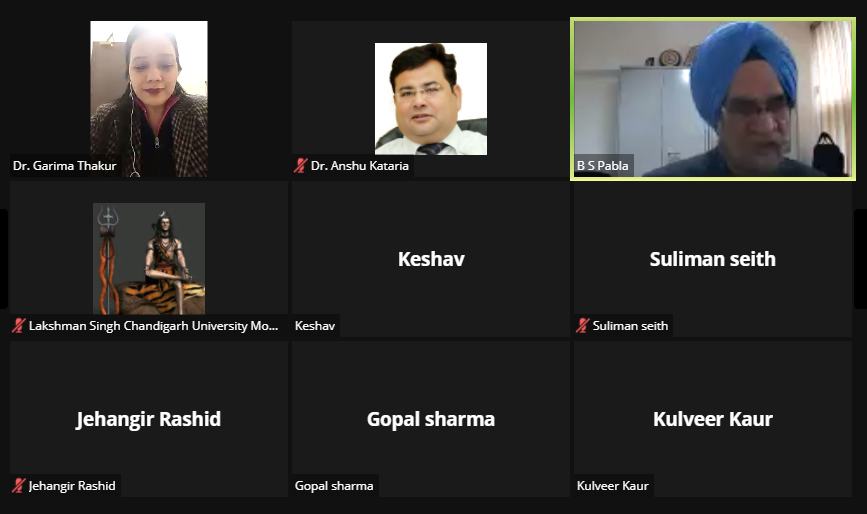The image size is (867, 514).
Task: Go to next page using right edge arrow
Action: tap(861, 259)
